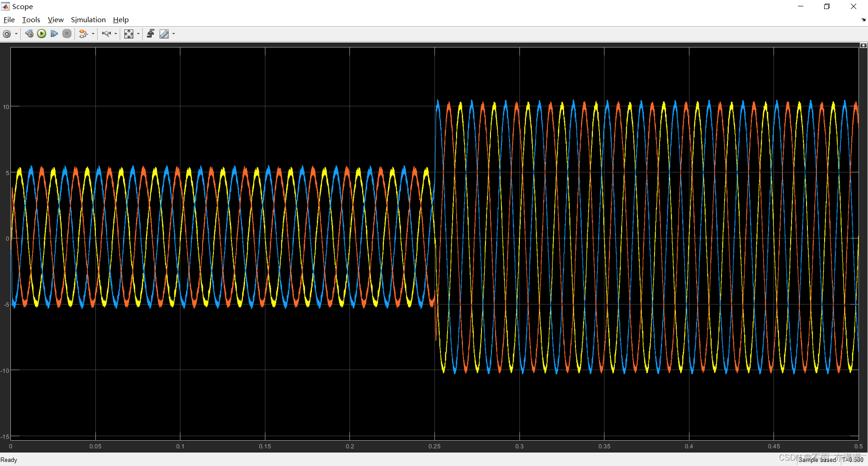Click the -10 y-axis tick label
868x466 pixels.
tap(5, 371)
